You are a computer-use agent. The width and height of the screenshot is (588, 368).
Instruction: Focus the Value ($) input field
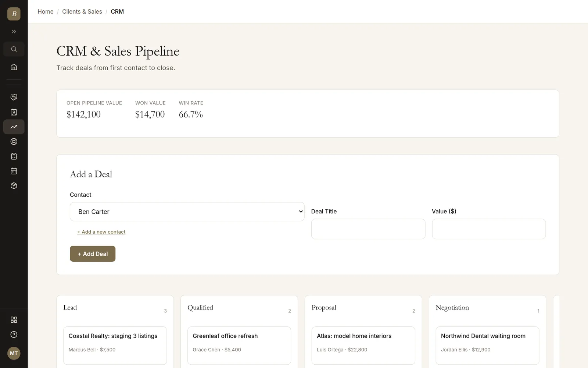tap(489, 229)
